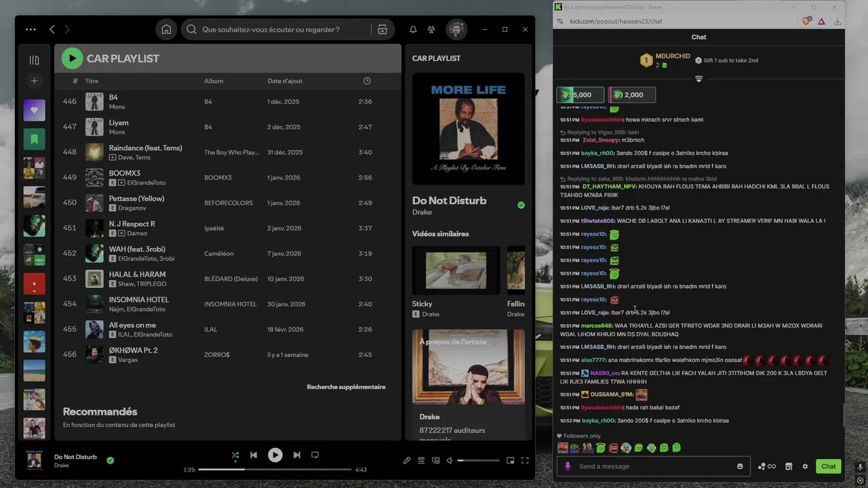
Task: Open the Spotify three-dots menu
Action: tap(31, 30)
